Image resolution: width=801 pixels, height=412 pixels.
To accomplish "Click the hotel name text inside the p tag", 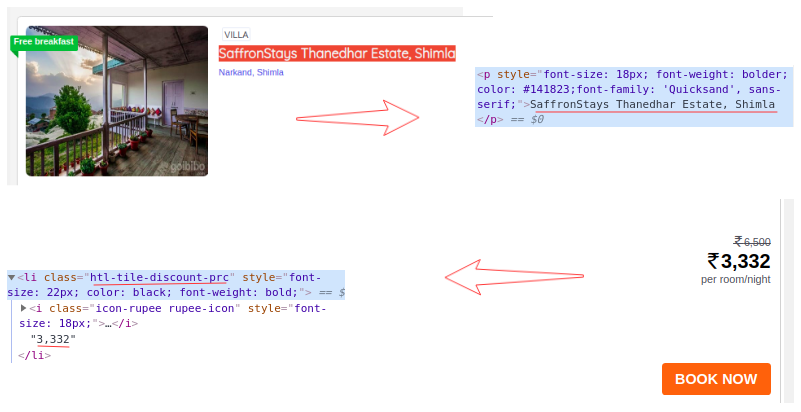I will pyautogui.click(x=653, y=104).
